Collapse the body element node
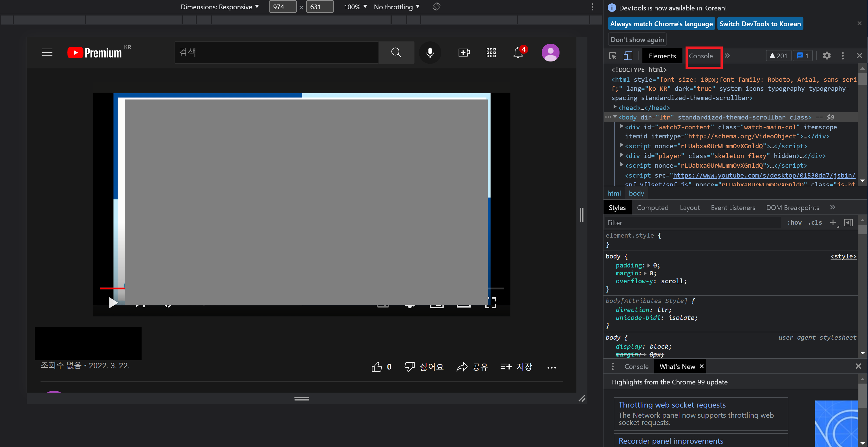This screenshot has height=447, width=868. 615,117
